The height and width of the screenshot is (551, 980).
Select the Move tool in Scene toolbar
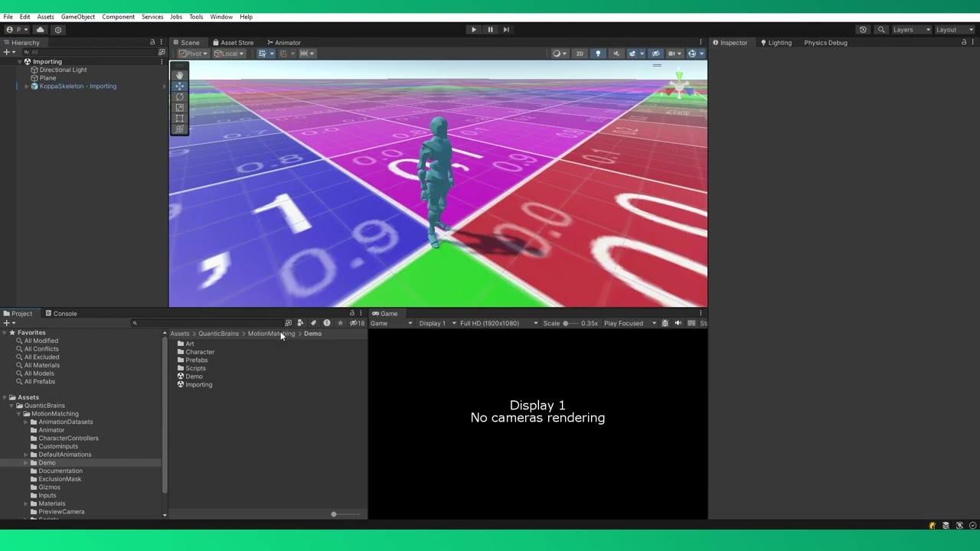(179, 86)
